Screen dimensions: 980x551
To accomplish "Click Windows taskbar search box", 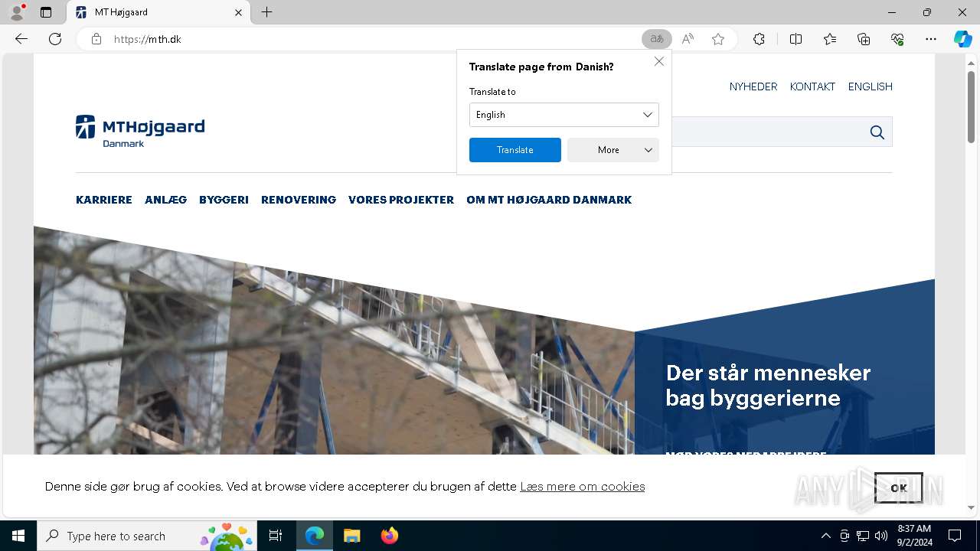I will [147, 536].
